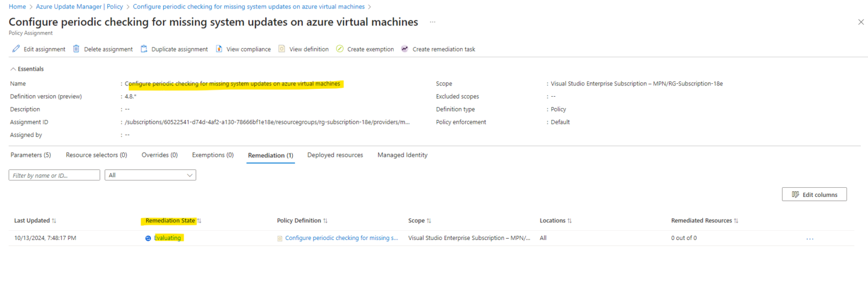Switch to the Deployed resources tab
The image size is (868, 305).
[x=335, y=155]
